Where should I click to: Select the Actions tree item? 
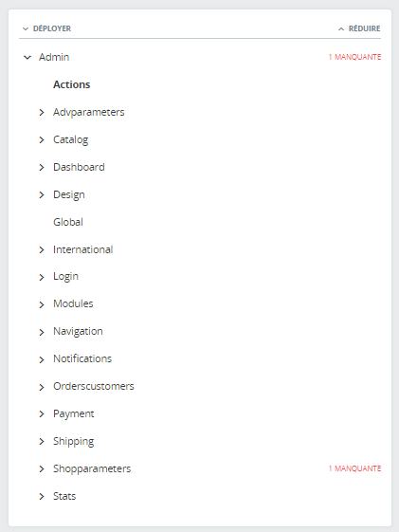coord(71,84)
